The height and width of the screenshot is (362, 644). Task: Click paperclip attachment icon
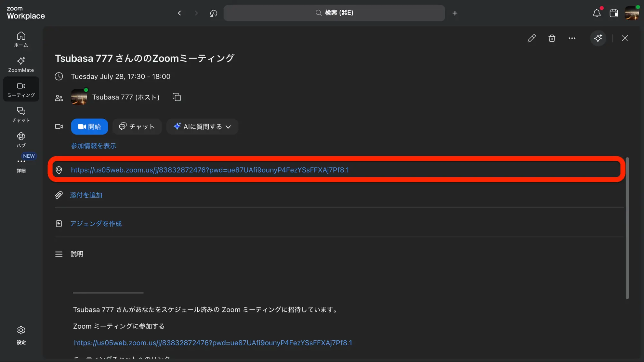pos(59,195)
